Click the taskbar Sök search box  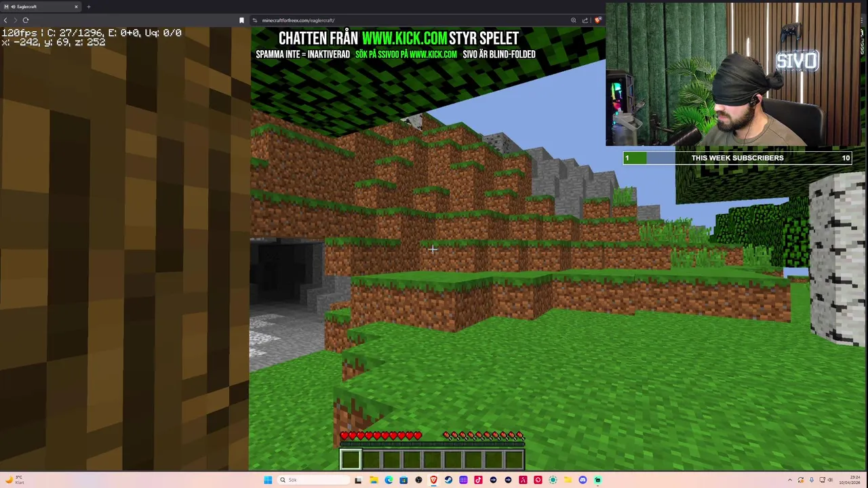(x=314, y=480)
